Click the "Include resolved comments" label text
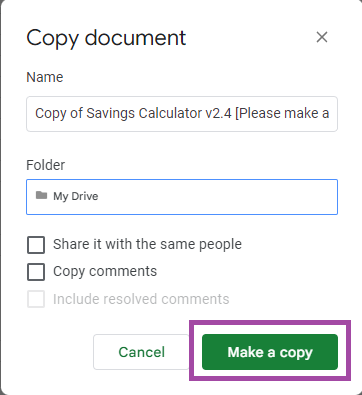Image resolution: width=362 pixels, height=395 pixels. point(141,299)
